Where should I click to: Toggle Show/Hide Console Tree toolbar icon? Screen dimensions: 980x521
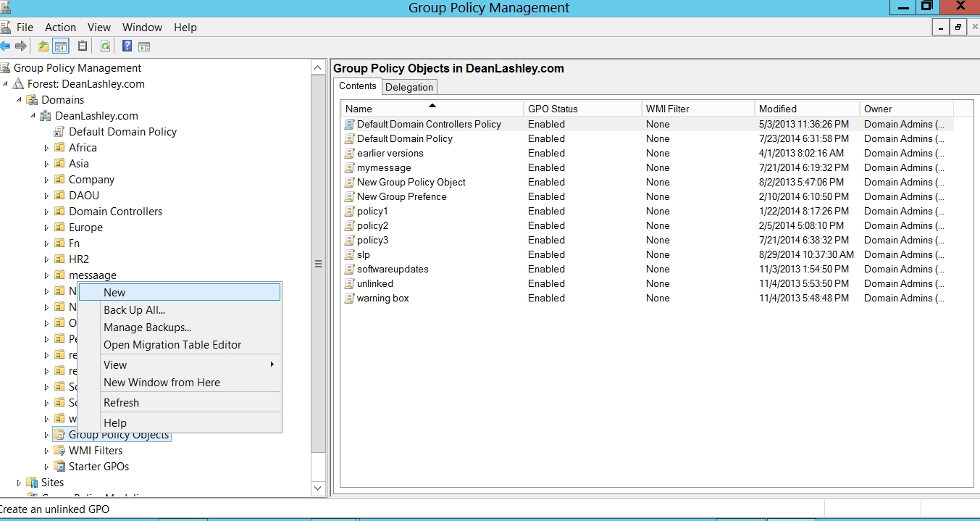pos(61,46)
